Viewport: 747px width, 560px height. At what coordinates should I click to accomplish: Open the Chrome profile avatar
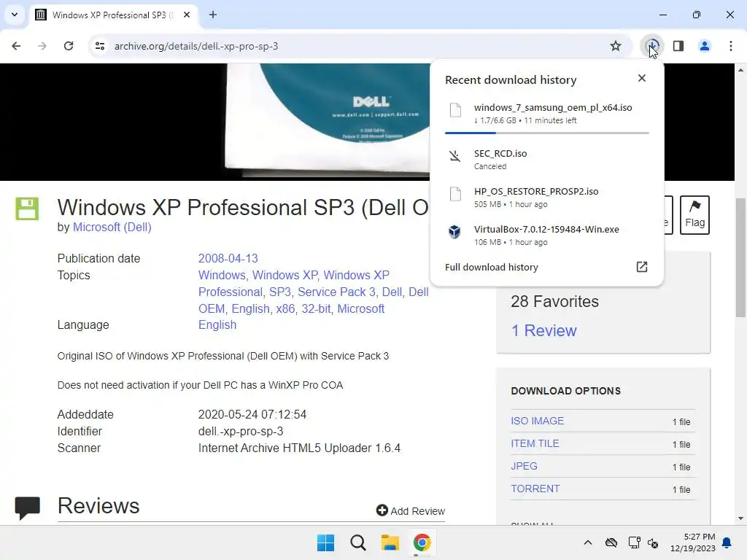point(705,46)
